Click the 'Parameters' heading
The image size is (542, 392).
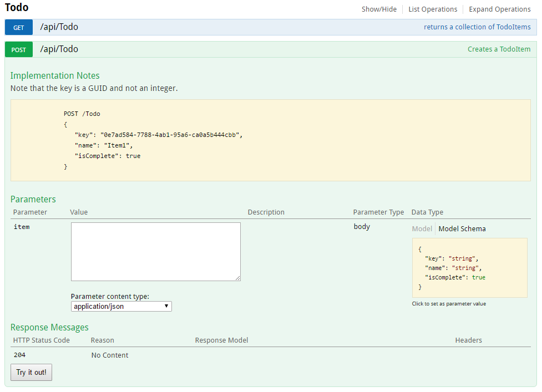[33, 199]
